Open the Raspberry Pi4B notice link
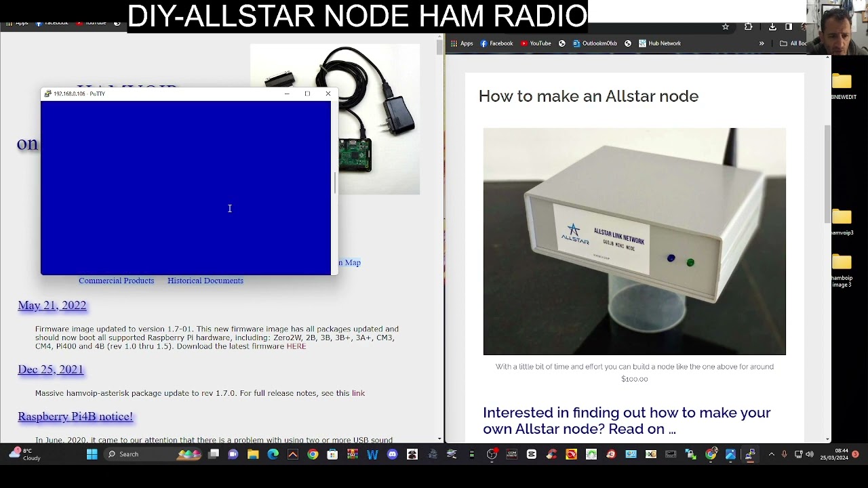 point(75,416)
